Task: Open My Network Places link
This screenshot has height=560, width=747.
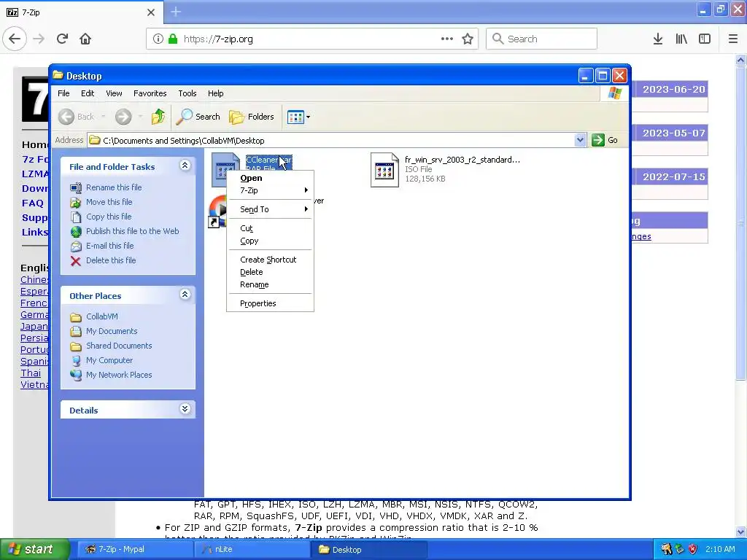Action: 111,375
